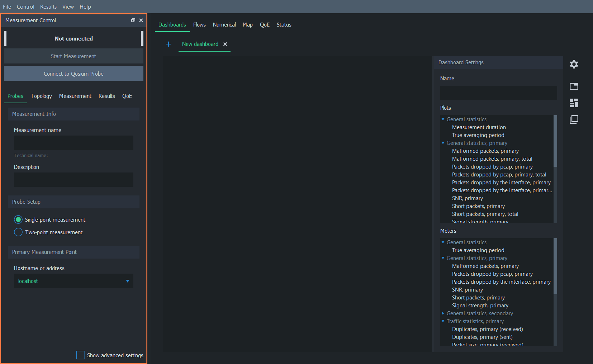593x364 pixels.
Task: Add a new dashboard with plus icon
Action: click(169, 44)
